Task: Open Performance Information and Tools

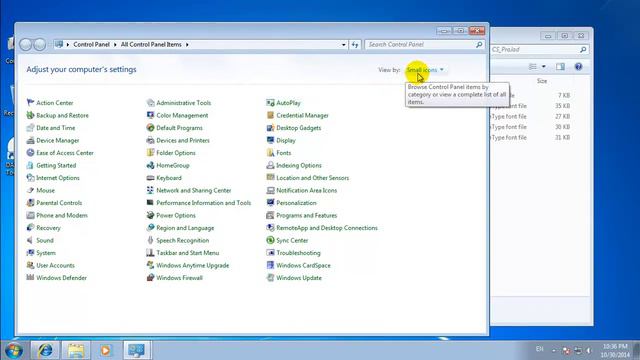Action: (x=203, y=203)
